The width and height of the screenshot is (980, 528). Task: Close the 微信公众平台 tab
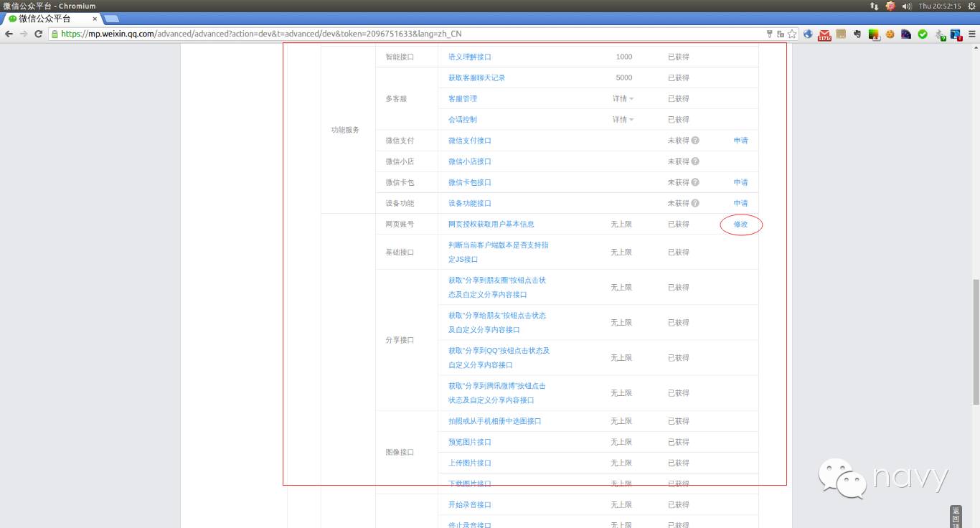tap(95, 19)
